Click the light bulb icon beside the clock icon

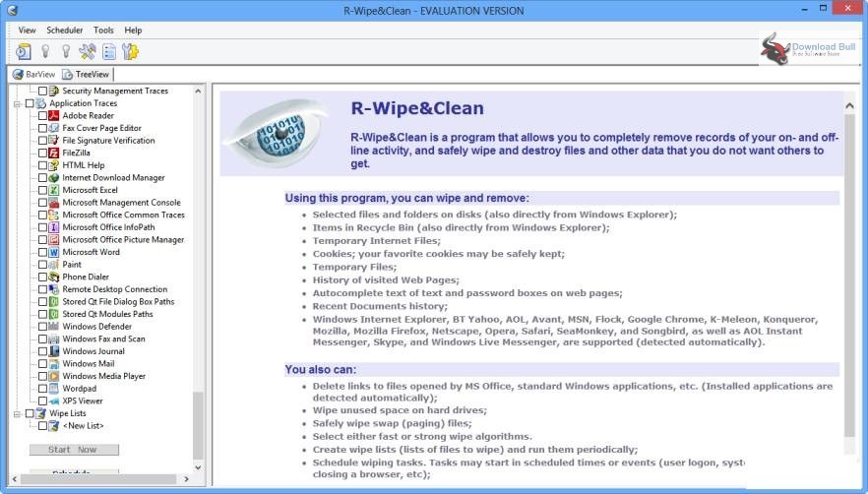click(x=45, y=51)
